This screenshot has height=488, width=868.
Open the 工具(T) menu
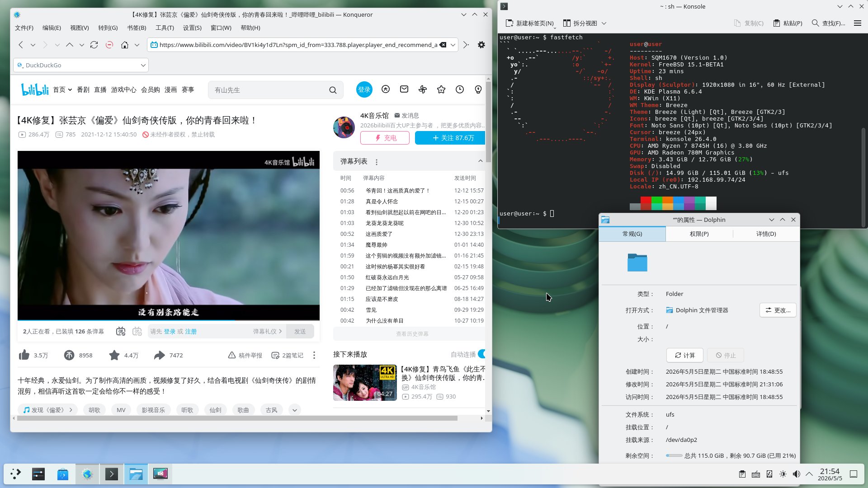[165, 28]
